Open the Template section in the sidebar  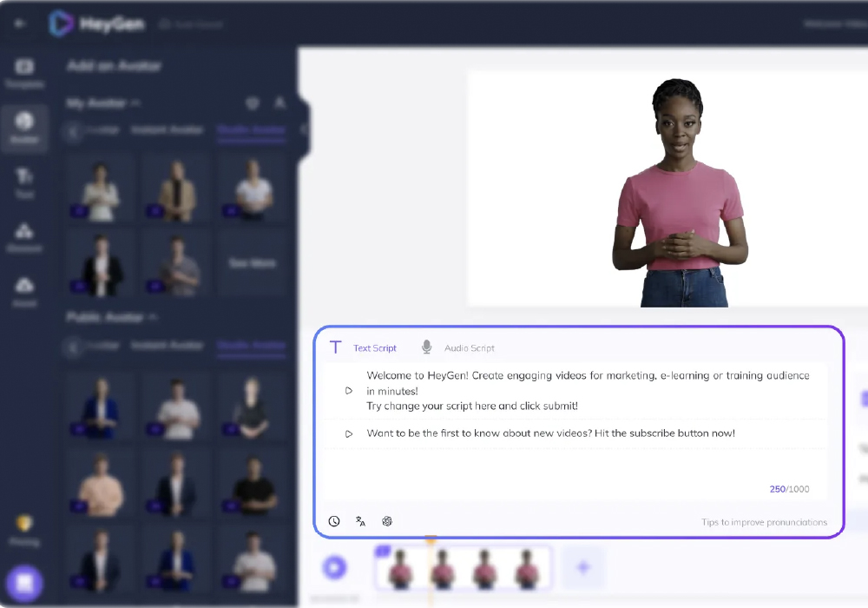pyautogui.click(x=24, y=73)
